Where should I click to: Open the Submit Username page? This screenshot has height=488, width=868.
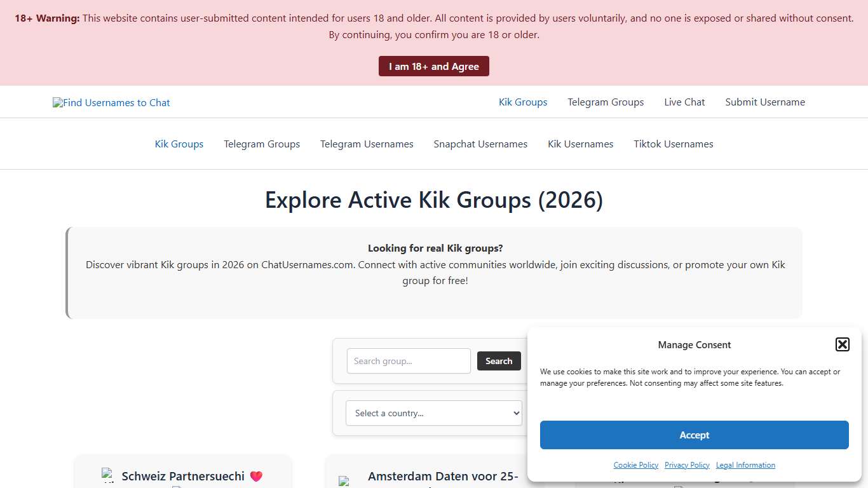pyautogui.click(x=765, y=102)
